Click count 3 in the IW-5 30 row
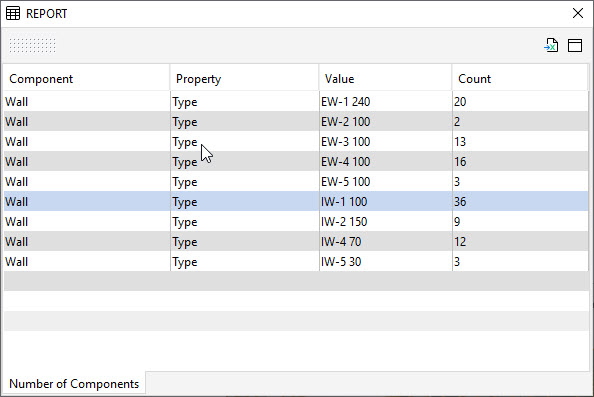 point(457,262)
